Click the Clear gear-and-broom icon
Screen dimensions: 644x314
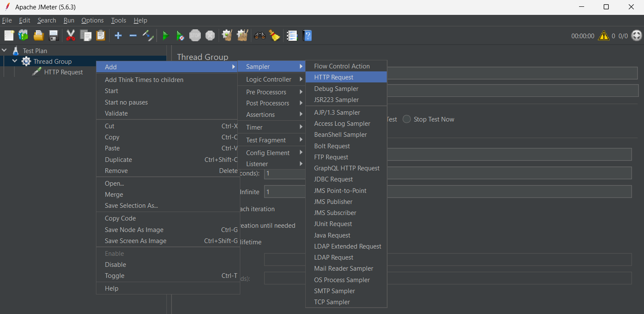227,36
